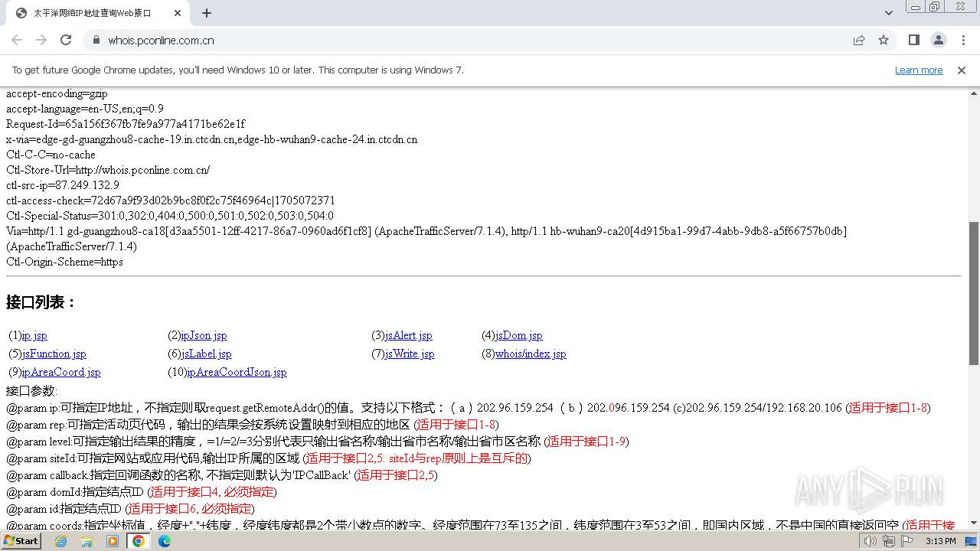Open the Learn more link
980x551 pixels.
tap(919, 70)
